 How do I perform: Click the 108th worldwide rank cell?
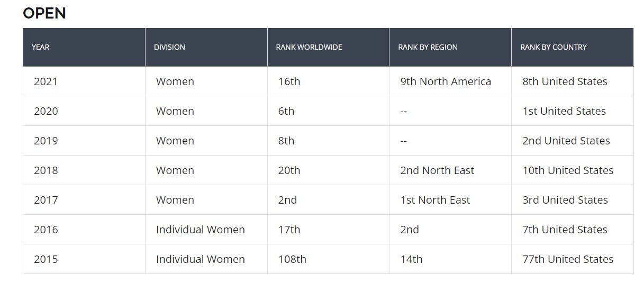(292, 259)
